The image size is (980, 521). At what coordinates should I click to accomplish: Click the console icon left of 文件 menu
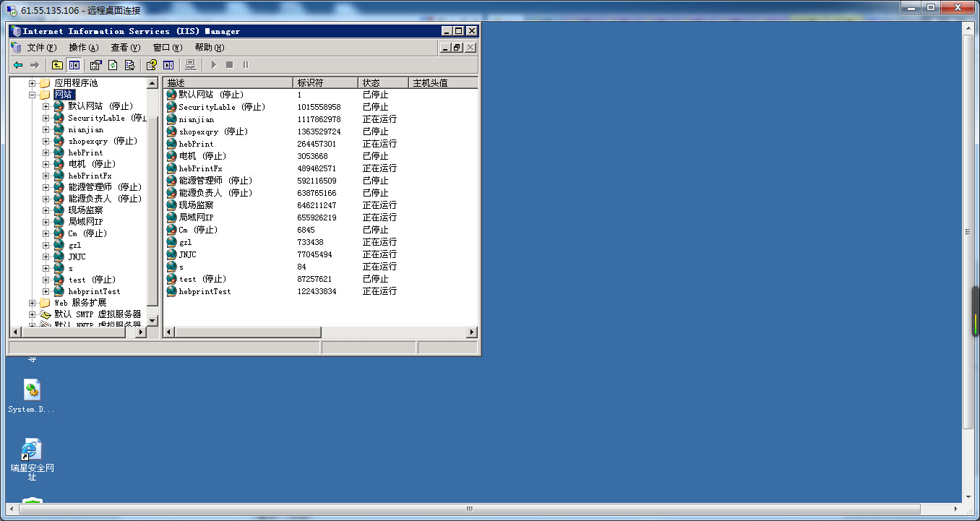[17, 48]
